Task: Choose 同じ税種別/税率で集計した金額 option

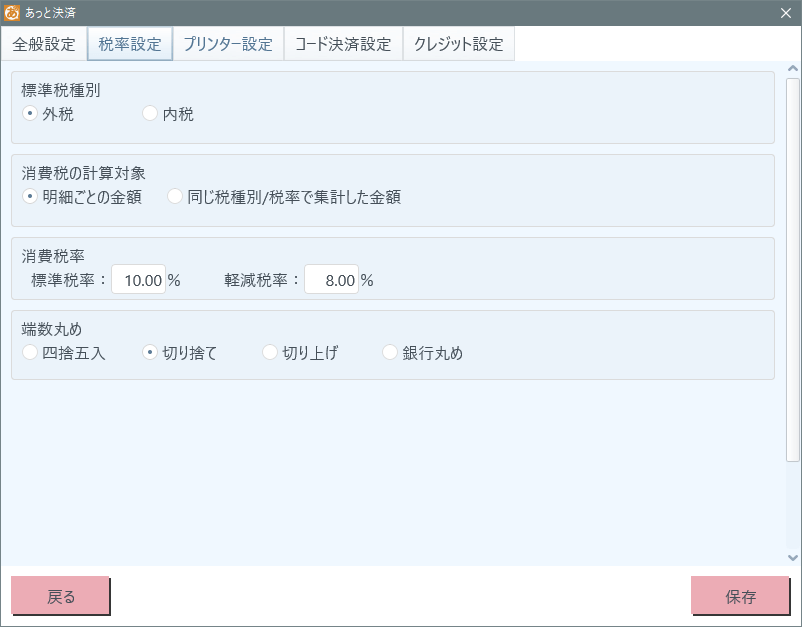Action: (x=175, y=197)
